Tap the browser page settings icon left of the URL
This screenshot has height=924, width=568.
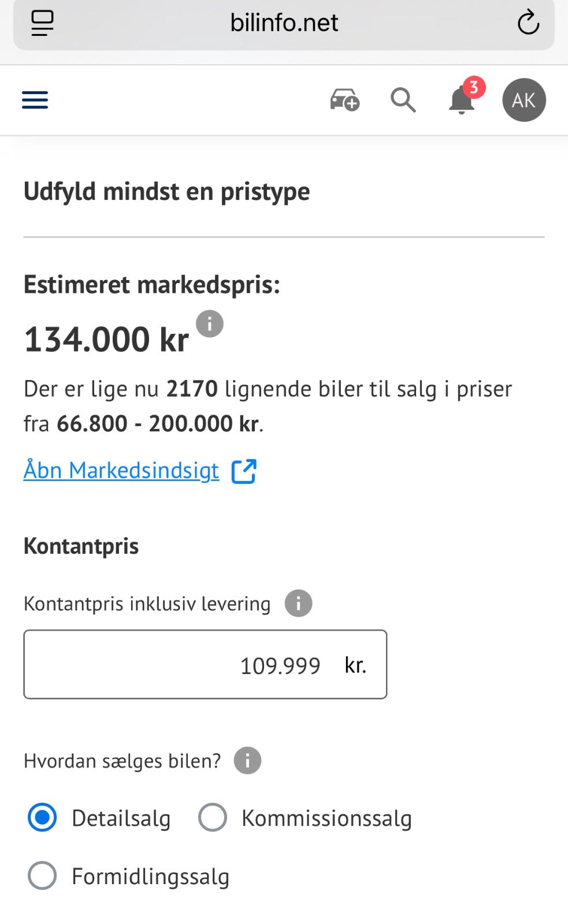(42, 23)
